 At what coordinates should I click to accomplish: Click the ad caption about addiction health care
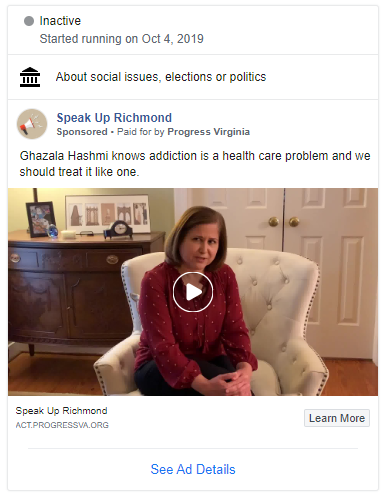195,164
